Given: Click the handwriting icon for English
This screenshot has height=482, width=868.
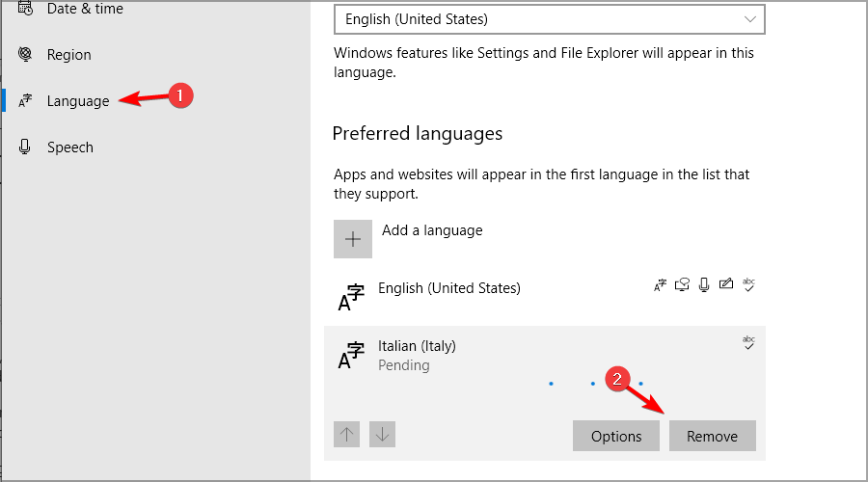Looking at the screenshot, I should coord(725,284).
